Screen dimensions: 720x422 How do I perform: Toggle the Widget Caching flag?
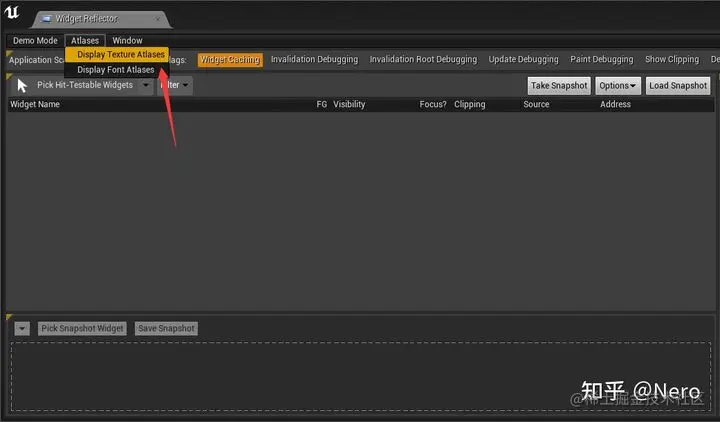[230, 60]
